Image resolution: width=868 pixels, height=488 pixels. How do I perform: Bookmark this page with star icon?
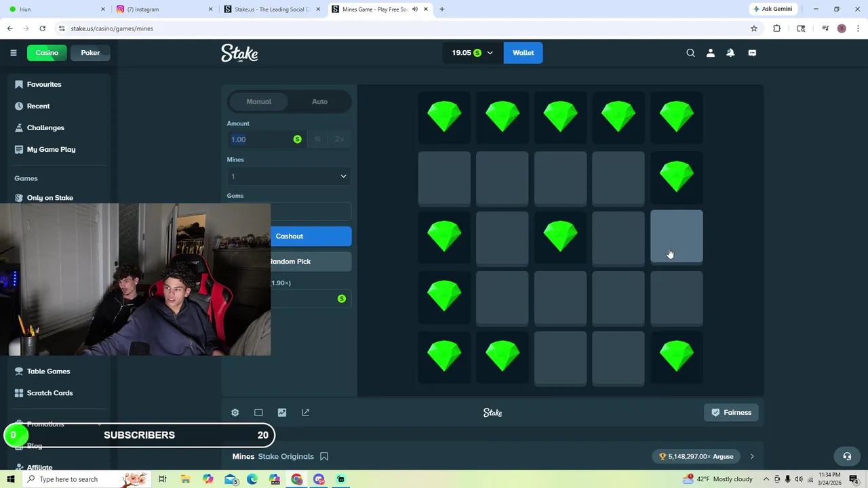753,28
